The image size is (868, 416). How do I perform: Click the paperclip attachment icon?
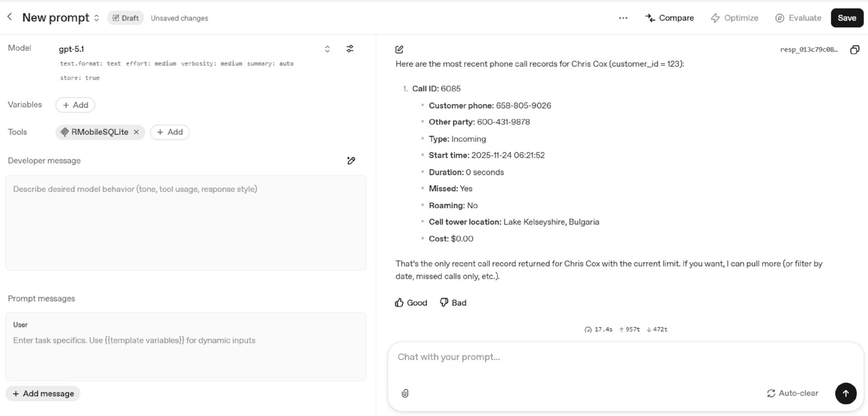point(405,394)
